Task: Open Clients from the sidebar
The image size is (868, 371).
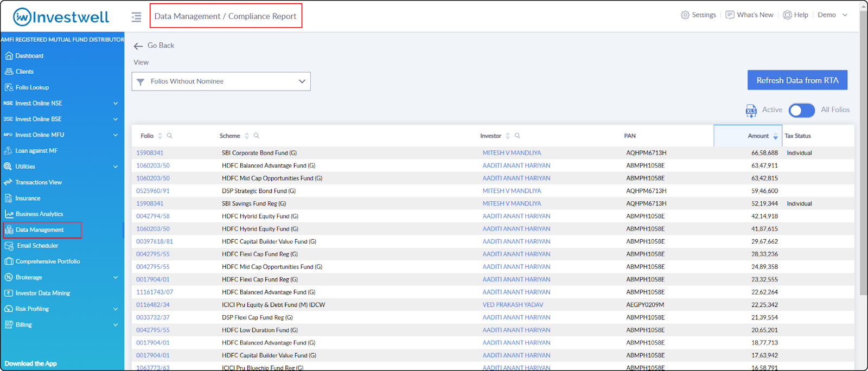Action: tap(24, 72)
